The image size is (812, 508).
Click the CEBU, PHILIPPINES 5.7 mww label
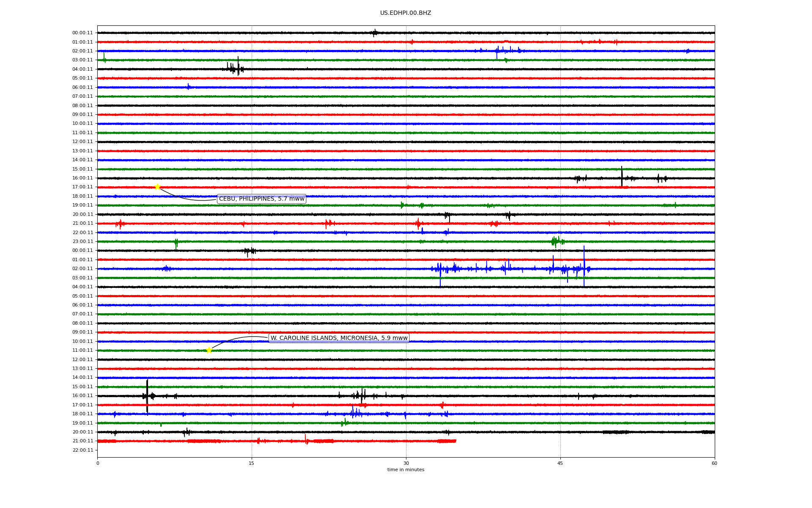click(x=261, y=199)
